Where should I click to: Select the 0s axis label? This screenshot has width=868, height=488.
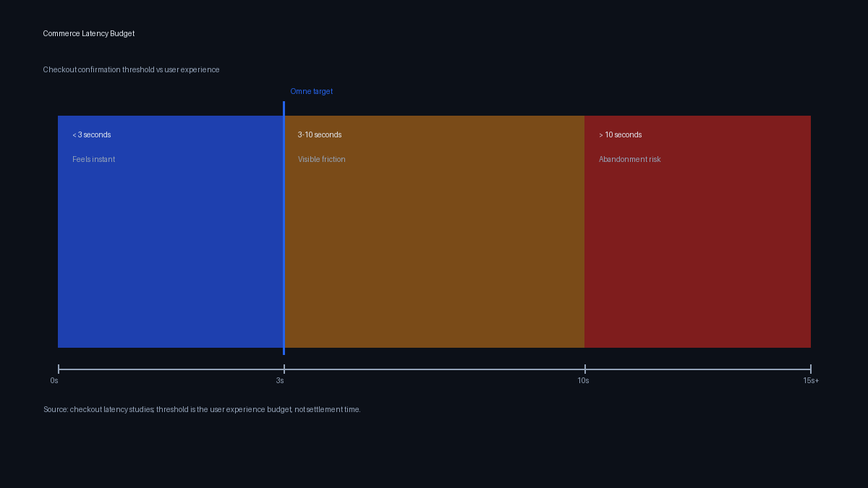(54, 381)
